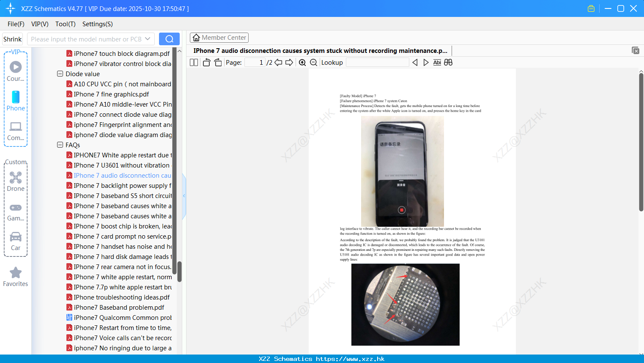Open IPhone 7 baseband S5 short circuit

123,196
